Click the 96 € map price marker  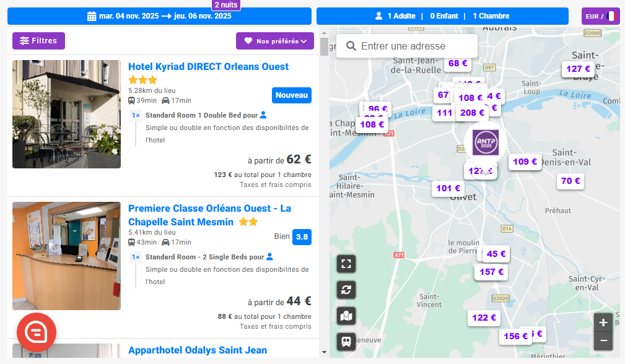point(377,108)
